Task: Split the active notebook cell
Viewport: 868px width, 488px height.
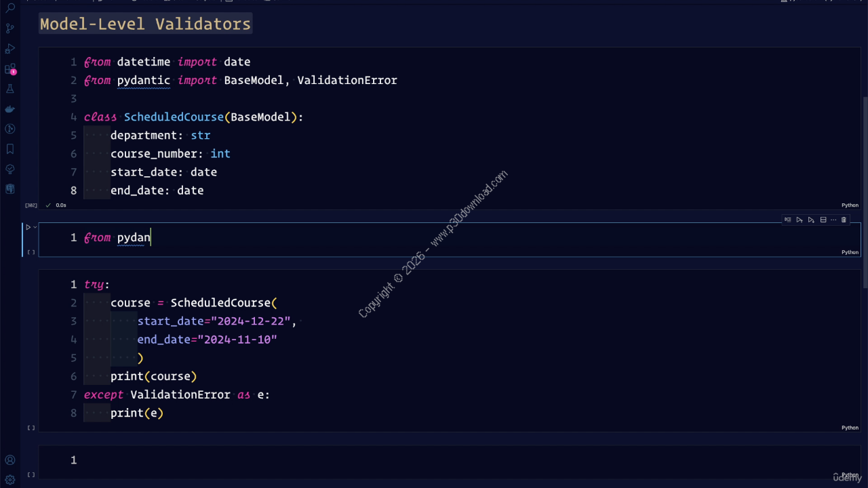Action: coord(823,220)
